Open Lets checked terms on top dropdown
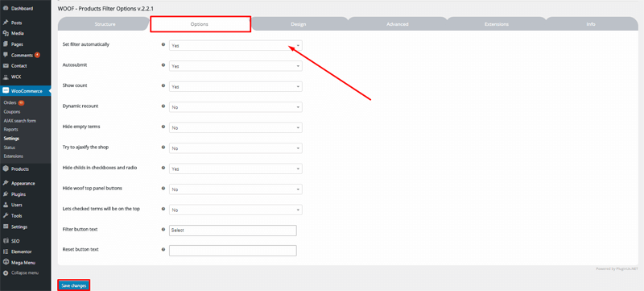The image size is (644, 291). coord(236,210)
